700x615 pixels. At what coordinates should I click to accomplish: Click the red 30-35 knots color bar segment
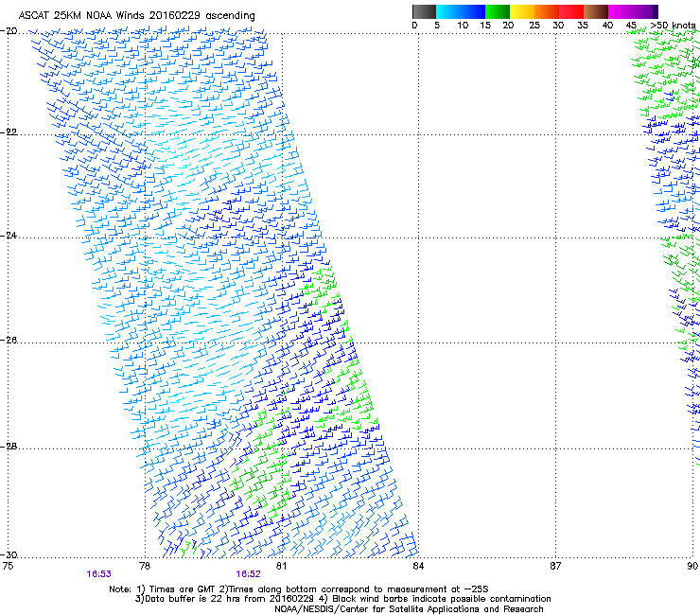point(571,11)
